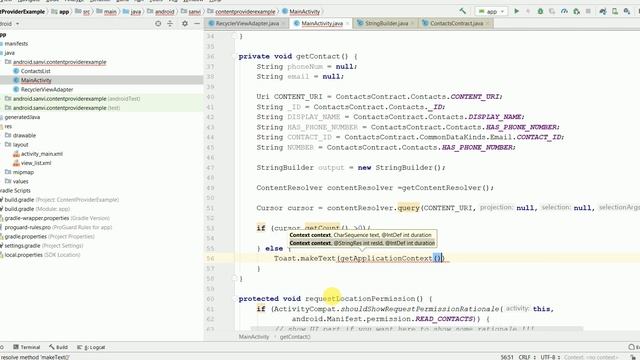Select MainActivity class in project tree
Image resolution: width=640 pixels, height=360 pixels.
tap(36, 80)
